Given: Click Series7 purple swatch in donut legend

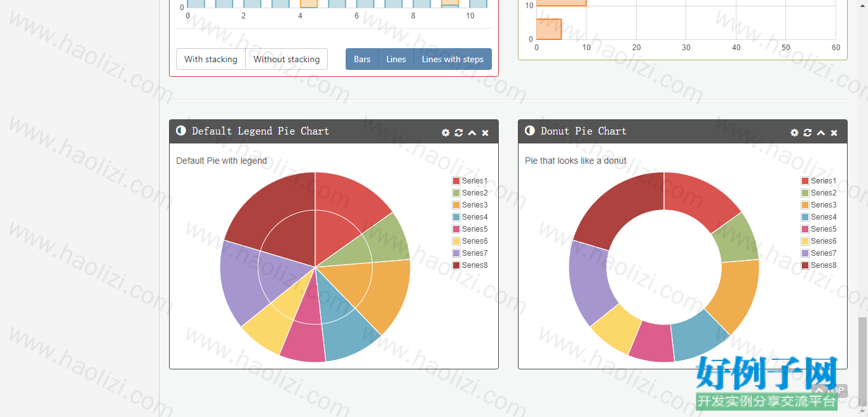Looking at the screenshot, I should click(805, 253).
